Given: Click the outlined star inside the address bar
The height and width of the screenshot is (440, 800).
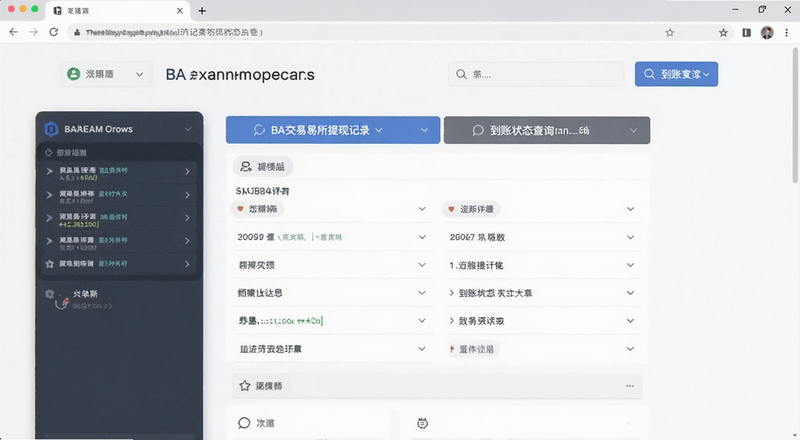Looking at the screenshot, I should tap(670, 33).
